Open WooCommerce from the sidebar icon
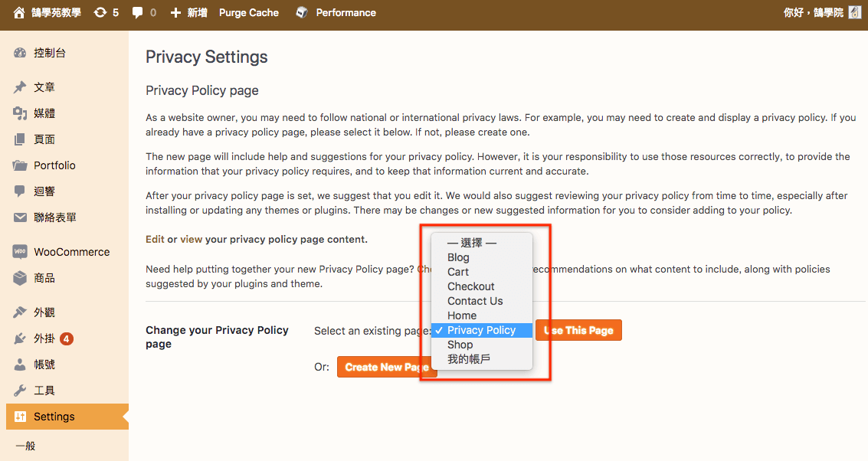 pos(20,252)
